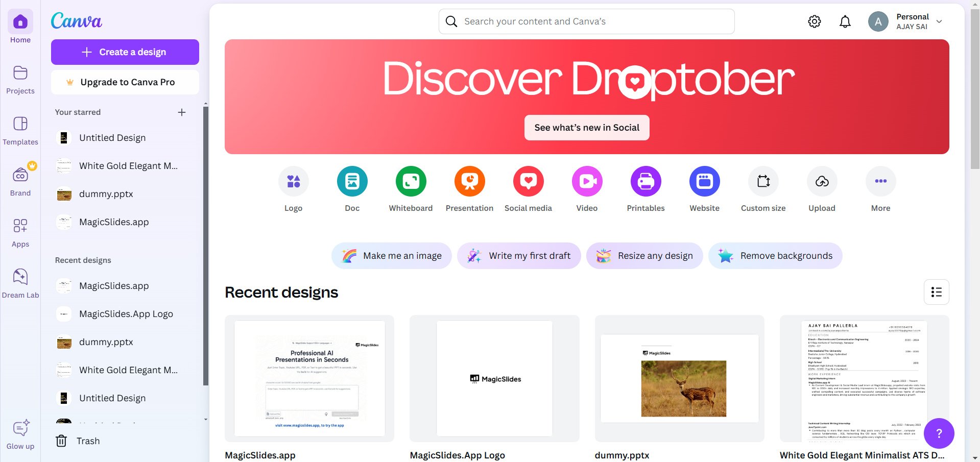Click the sidebar panel scrollbar
The width and height of the screenshot is (980, 462).
206,245
